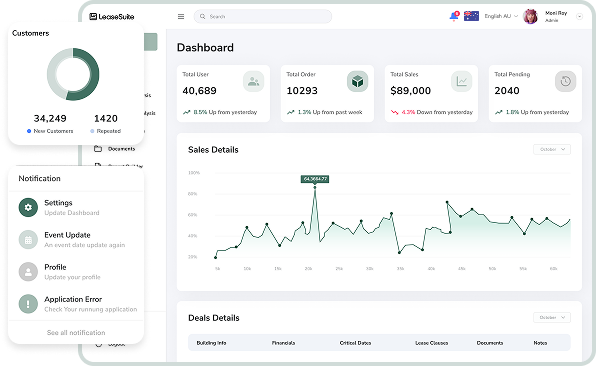Click the Total User people icon
This screenshot has width=596, height=366.
(254, 81)
